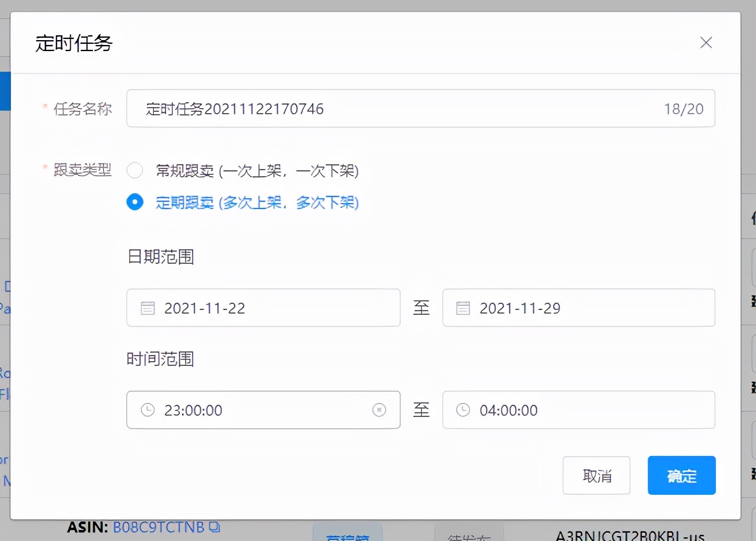The image size is (756, 541).
Task: Click calendar icon in end date field
Action: tap(463, 308)
